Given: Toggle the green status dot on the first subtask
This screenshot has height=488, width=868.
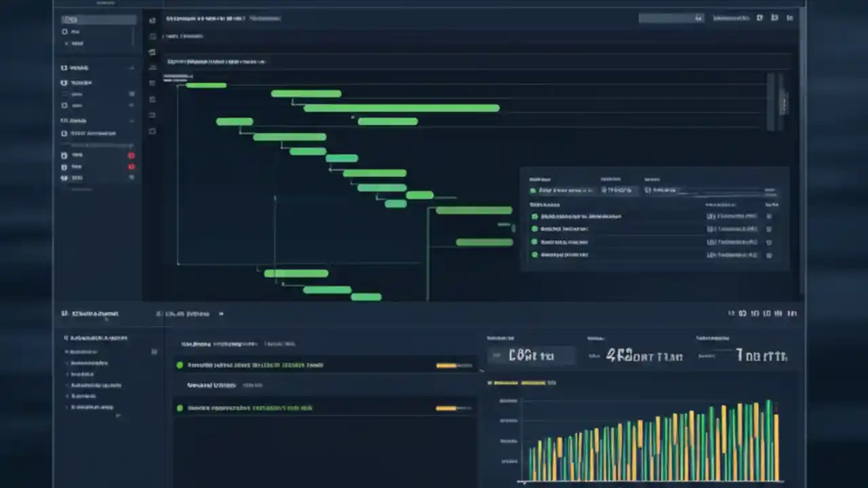Looking at the screenshot, I should 535,216.
